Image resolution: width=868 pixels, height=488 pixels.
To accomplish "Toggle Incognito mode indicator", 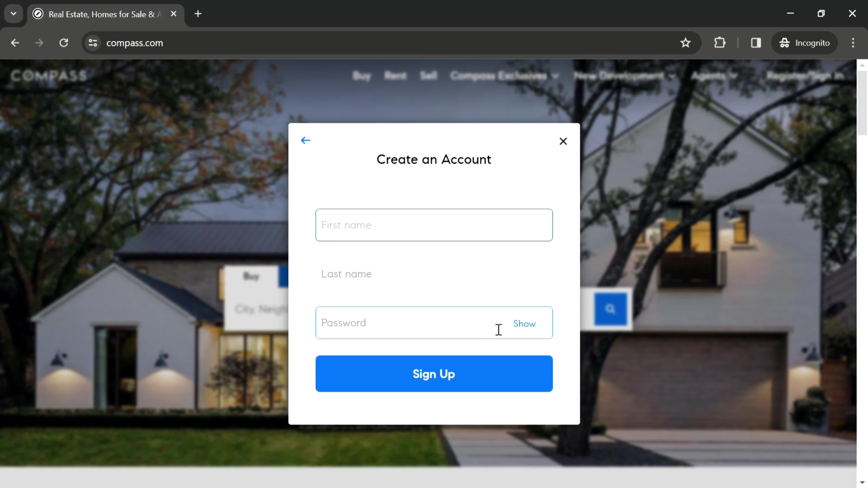I will [805, 42].
